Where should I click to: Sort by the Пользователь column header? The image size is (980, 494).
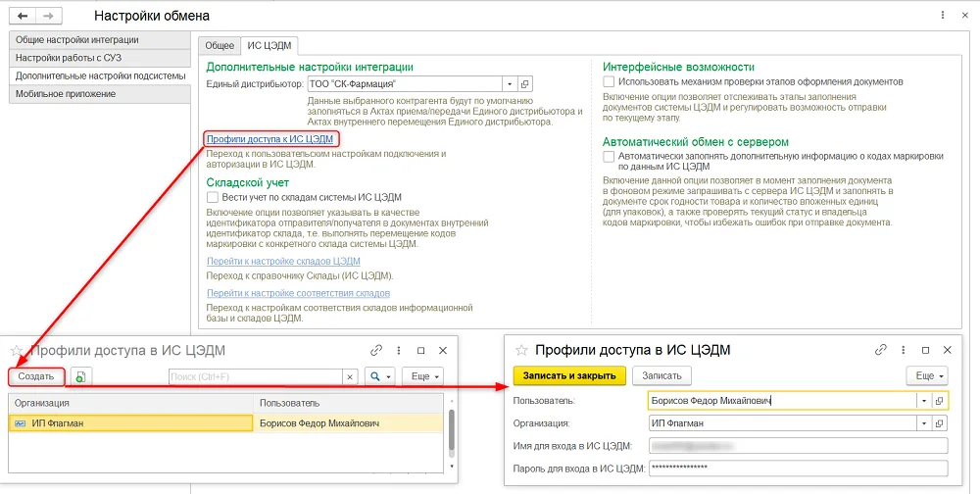[x=350, y=403]
